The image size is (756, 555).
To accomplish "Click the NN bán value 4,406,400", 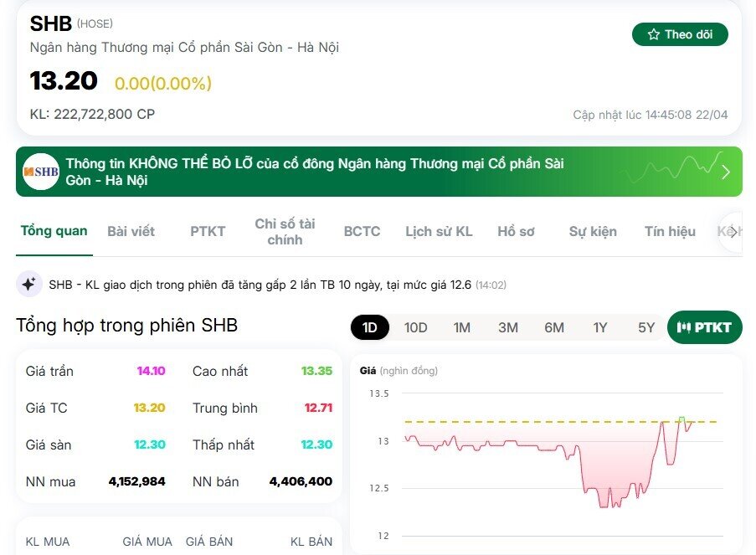I will click(301, 481).
